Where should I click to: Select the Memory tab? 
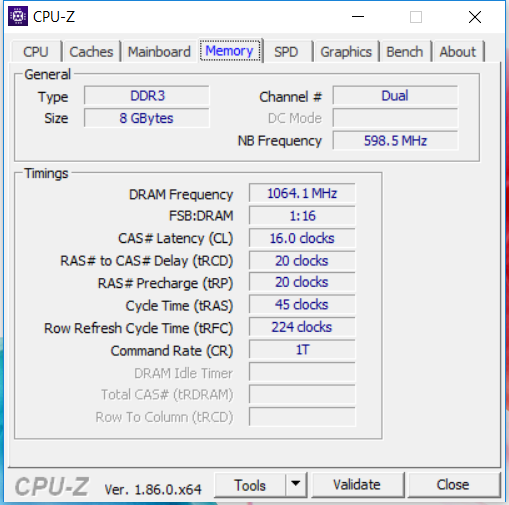tap(230, 51)
